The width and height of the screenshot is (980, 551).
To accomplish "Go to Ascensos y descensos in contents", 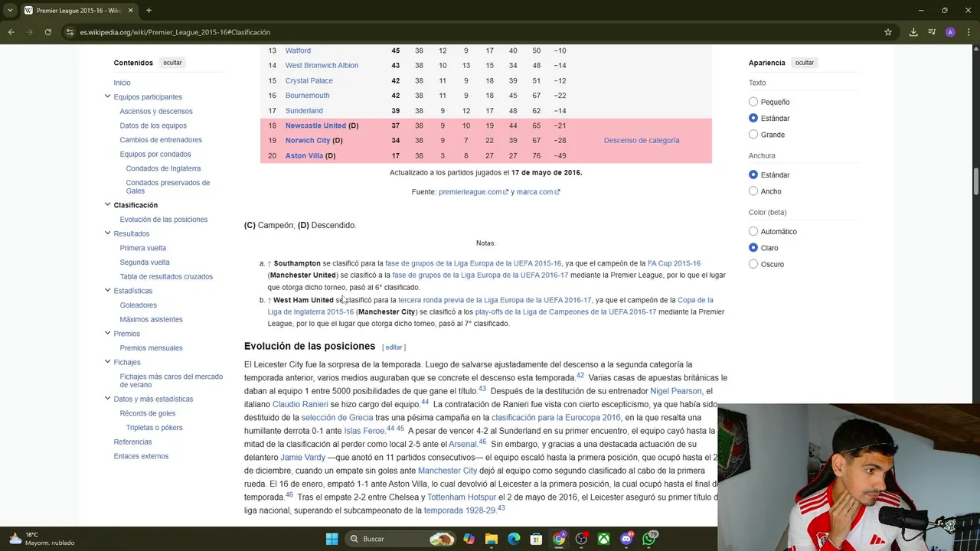I will point(156,111).
